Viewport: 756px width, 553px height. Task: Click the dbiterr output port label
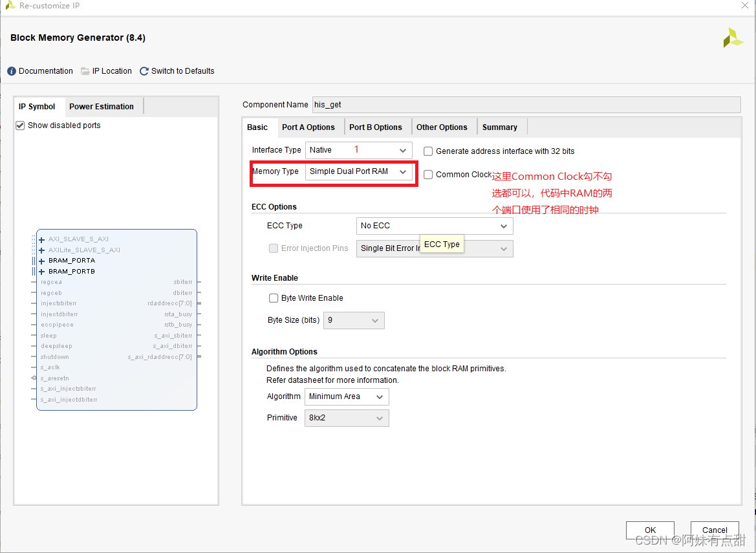pyautogui.click(x=183, y=292)
